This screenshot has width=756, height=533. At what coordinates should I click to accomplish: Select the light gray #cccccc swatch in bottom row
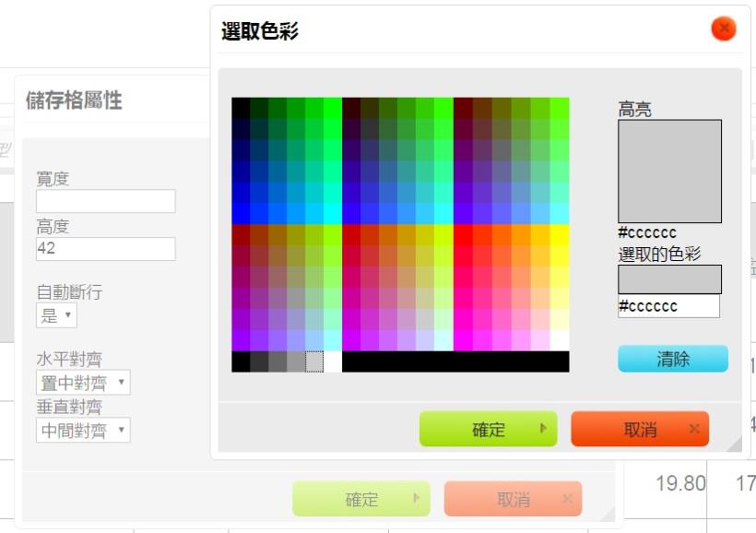tap(314, 361)
